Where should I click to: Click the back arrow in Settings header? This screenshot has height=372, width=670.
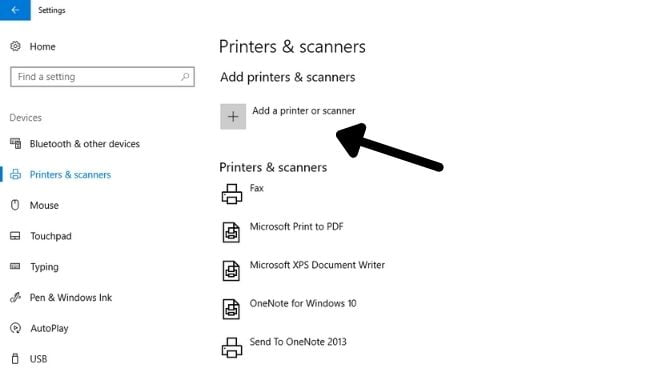(15, 10)
